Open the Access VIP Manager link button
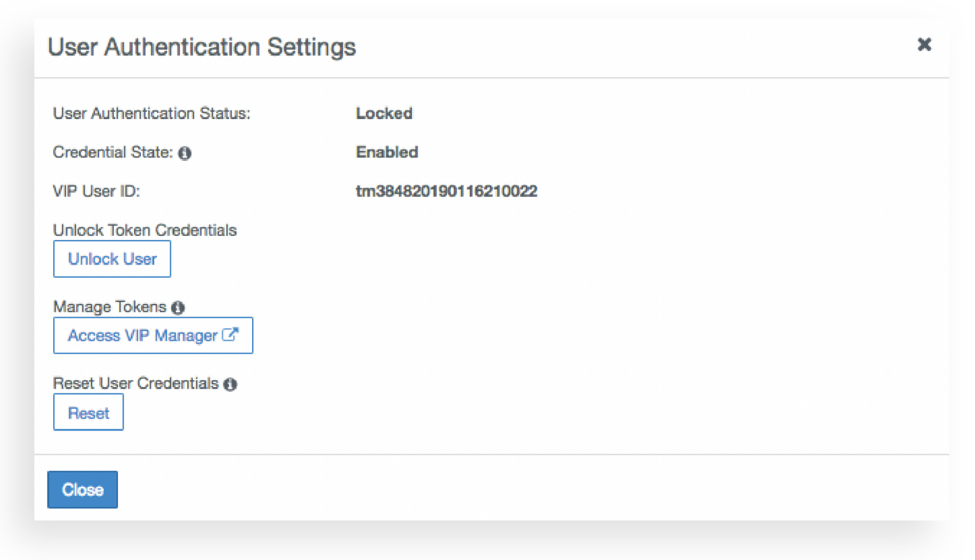 coord(143,336)
